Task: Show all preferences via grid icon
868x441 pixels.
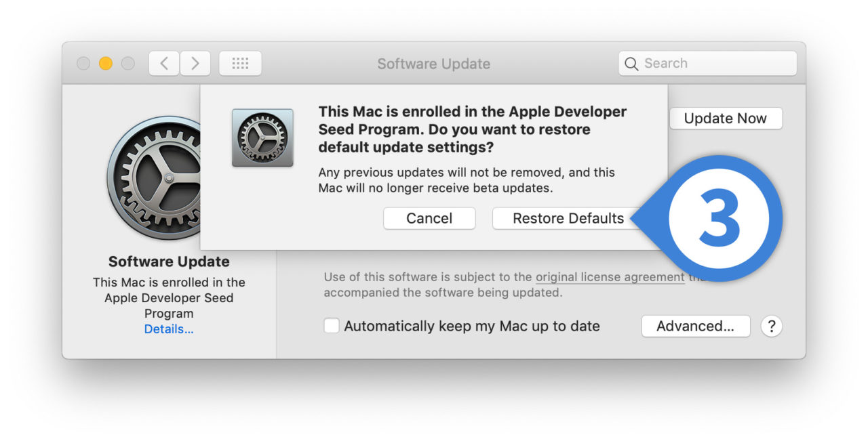Action: pyautogui.click(x=240, y=64)
